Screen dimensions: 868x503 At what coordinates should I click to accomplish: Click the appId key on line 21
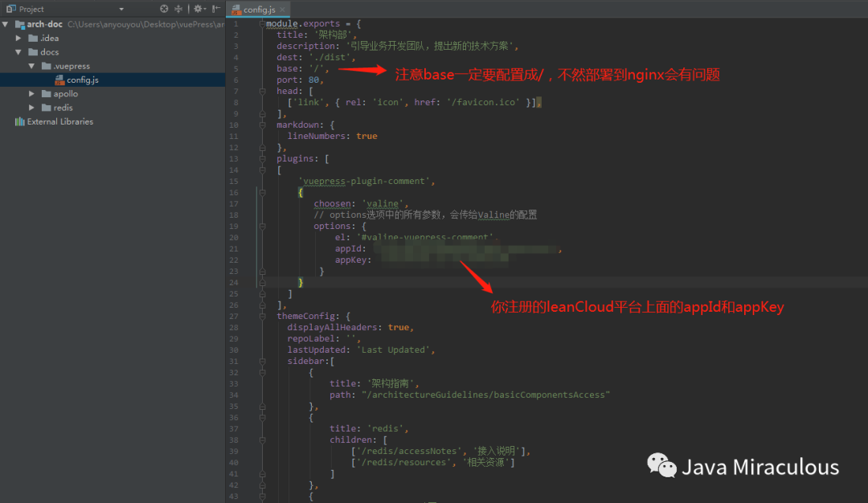pos(348,249)
